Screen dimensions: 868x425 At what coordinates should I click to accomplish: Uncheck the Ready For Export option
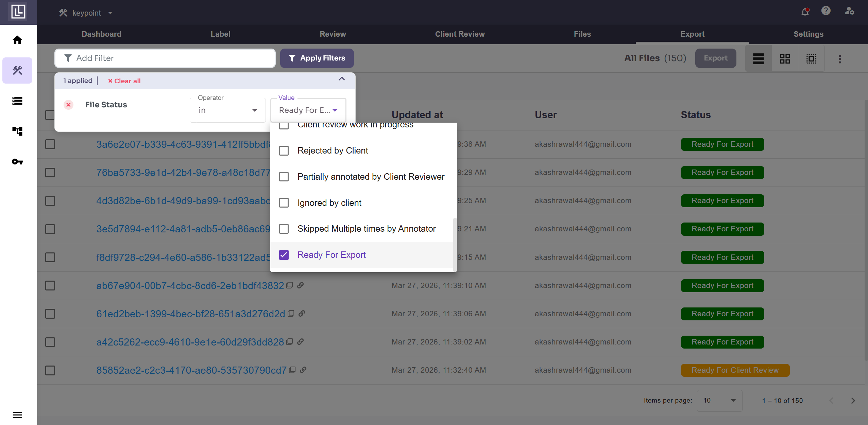click(x=284, y=255)
